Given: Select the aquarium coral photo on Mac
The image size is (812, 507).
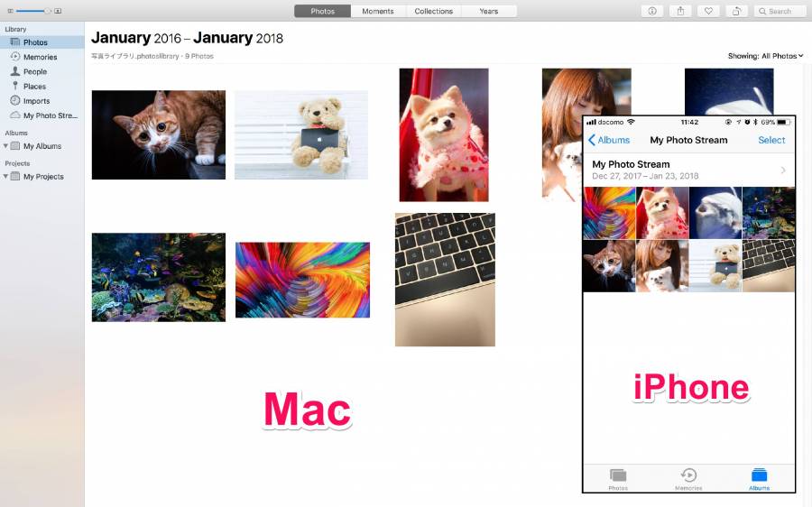Looking at the screenshot, I should (159, 277).
